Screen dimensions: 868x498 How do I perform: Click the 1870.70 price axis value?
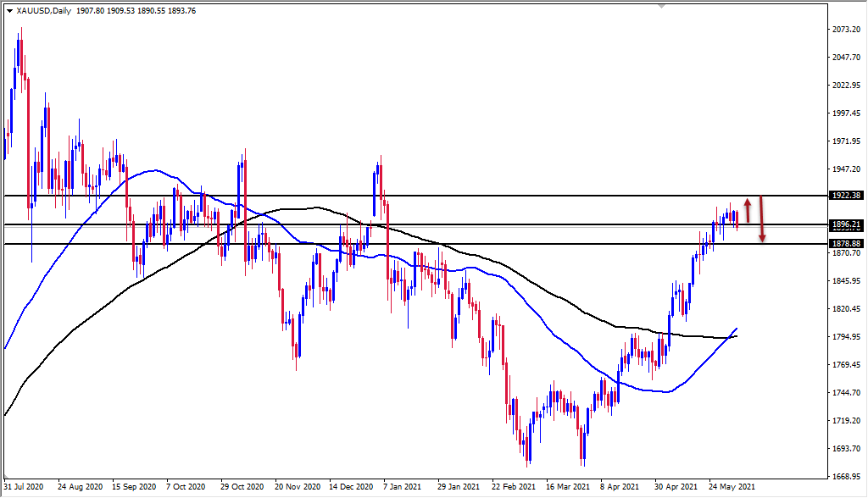point(847,252)
